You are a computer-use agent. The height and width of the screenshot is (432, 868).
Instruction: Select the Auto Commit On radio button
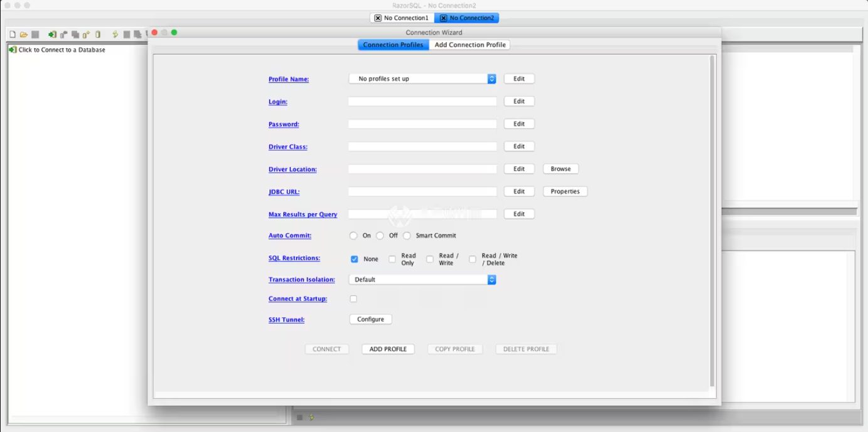coord(353,236)
